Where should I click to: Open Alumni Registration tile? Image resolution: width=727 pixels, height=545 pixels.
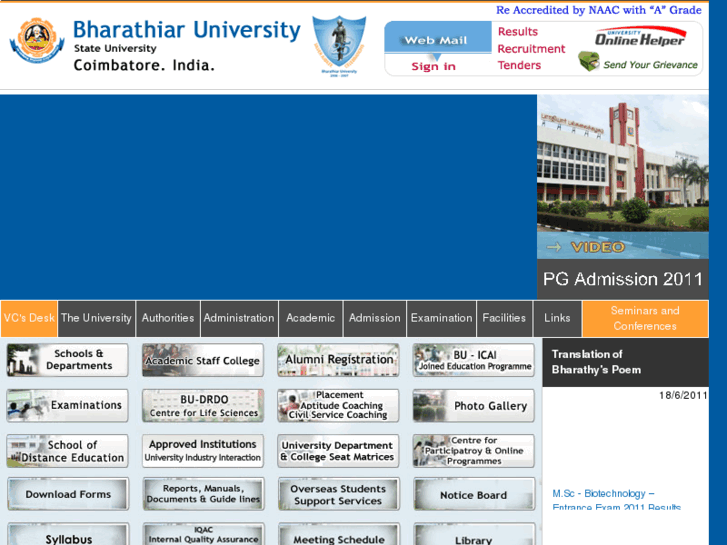pyautogui.click(x=338, y=359)
